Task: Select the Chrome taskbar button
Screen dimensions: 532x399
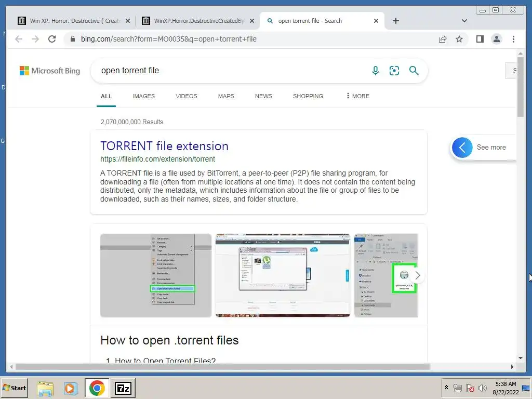Action: click(97, 388)
